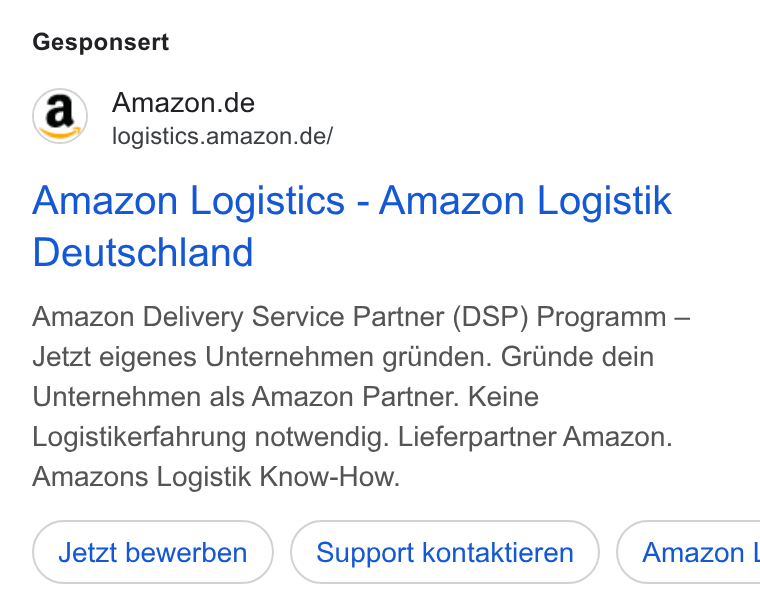Click the Amazon.de advertiser name
The height and width of the screenshot is (616, 760).
183,103
